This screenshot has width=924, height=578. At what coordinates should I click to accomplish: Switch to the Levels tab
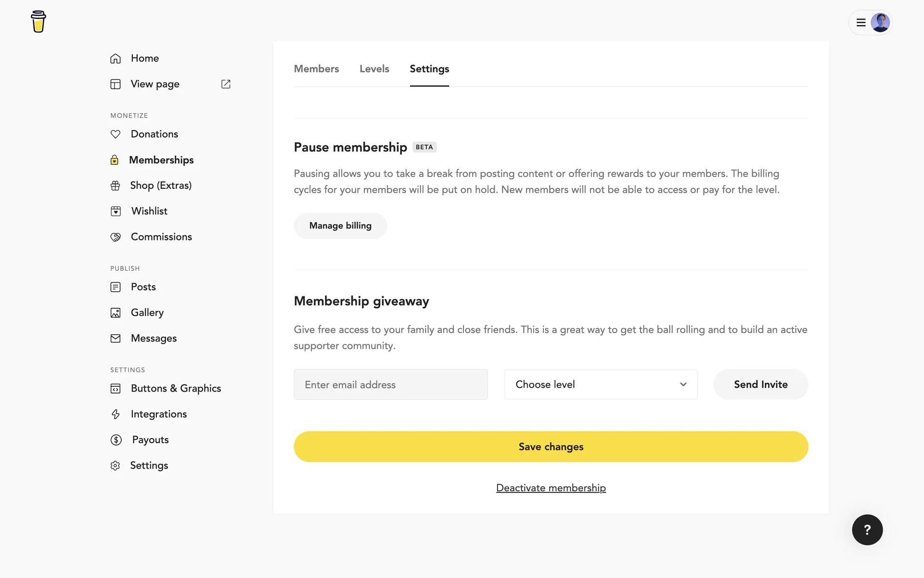pyautogui.click(x=374, y=69)
